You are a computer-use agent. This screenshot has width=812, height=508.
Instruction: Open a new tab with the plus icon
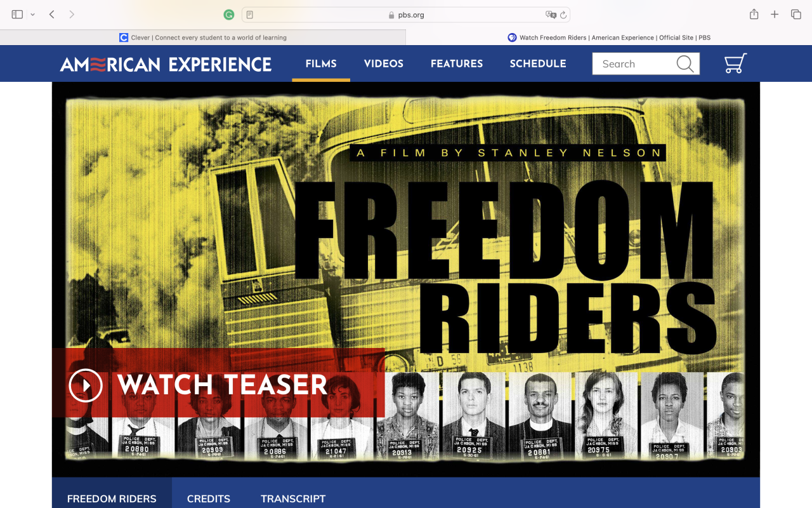(775, 14)
